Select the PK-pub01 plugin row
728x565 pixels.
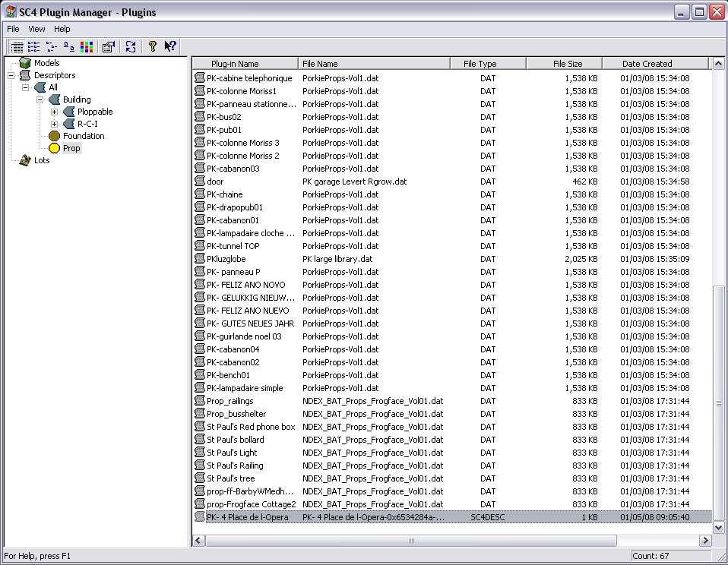(x=452, y=130)
